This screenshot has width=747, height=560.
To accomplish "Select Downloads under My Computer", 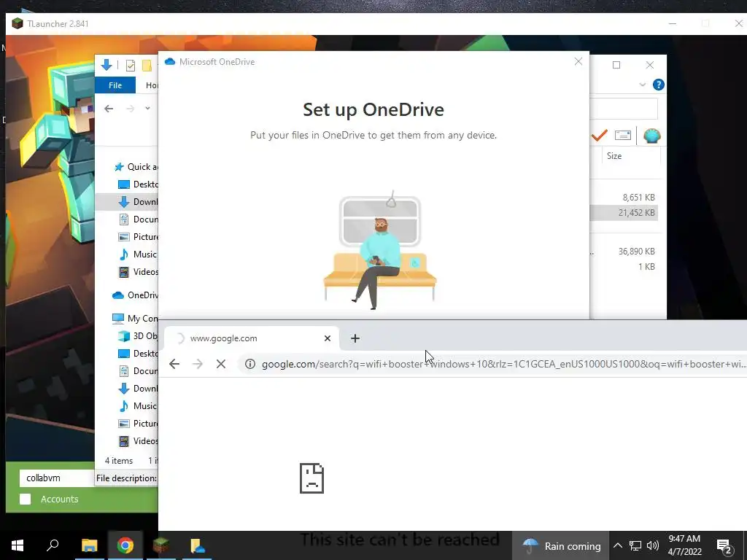I will click(x=138, y=389).
